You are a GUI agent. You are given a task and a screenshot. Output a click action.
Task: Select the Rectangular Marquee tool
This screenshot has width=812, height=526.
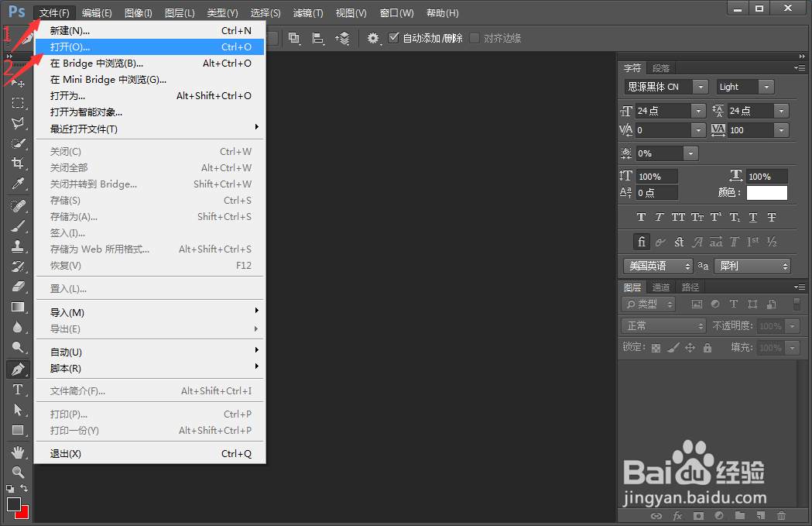[x=18, y=102]
